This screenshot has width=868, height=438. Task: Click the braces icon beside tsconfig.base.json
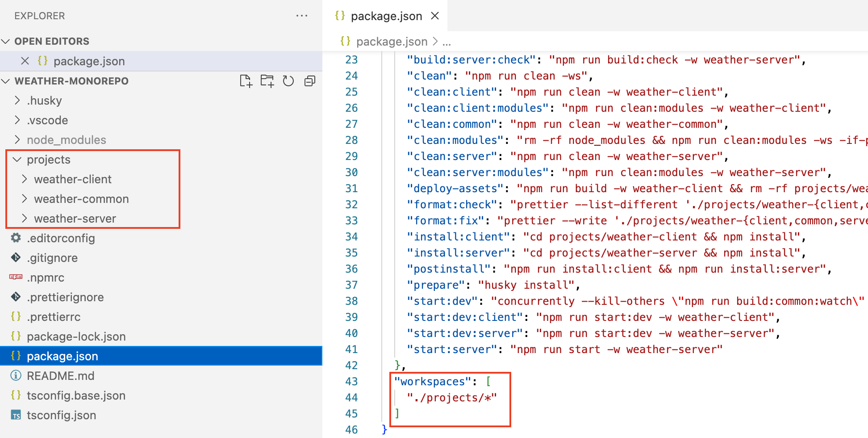[16, 395]
